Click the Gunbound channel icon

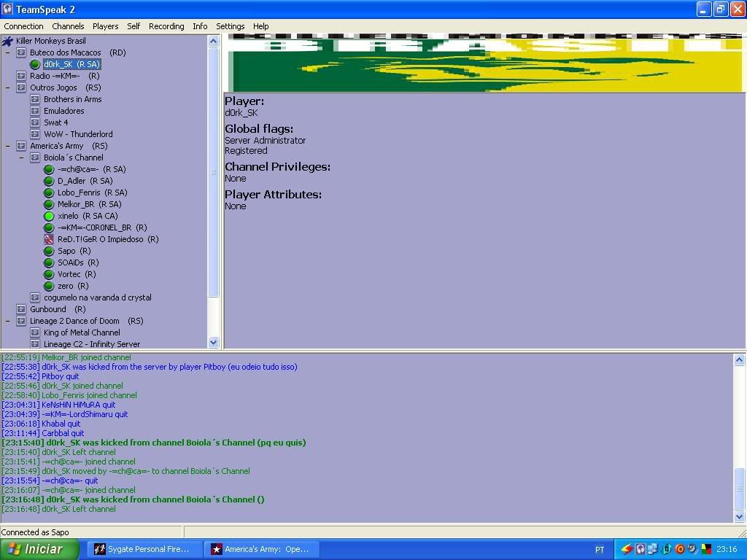21,309
